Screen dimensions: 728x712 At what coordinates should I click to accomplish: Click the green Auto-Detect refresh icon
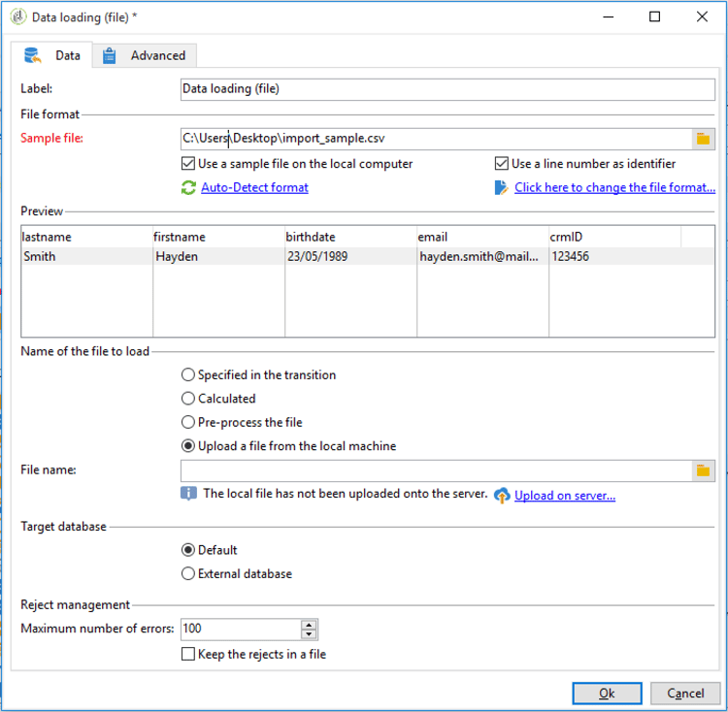188,188
